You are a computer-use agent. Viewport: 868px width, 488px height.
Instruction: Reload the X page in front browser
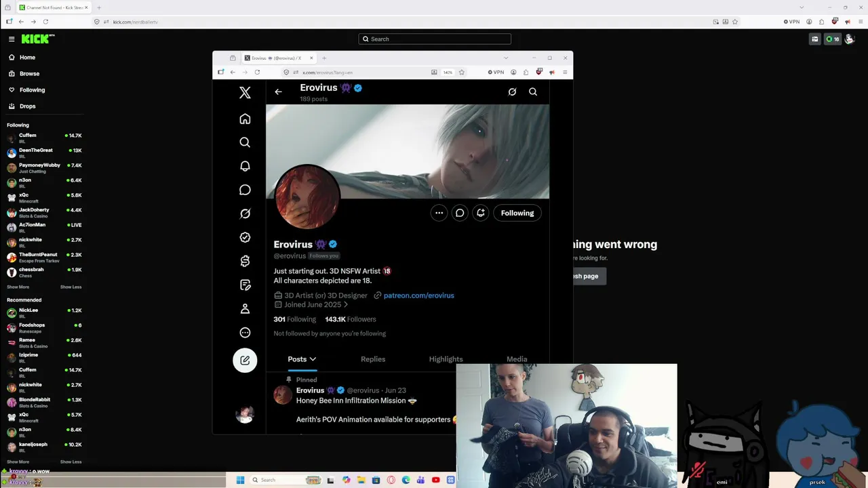[x=257, y=72]
